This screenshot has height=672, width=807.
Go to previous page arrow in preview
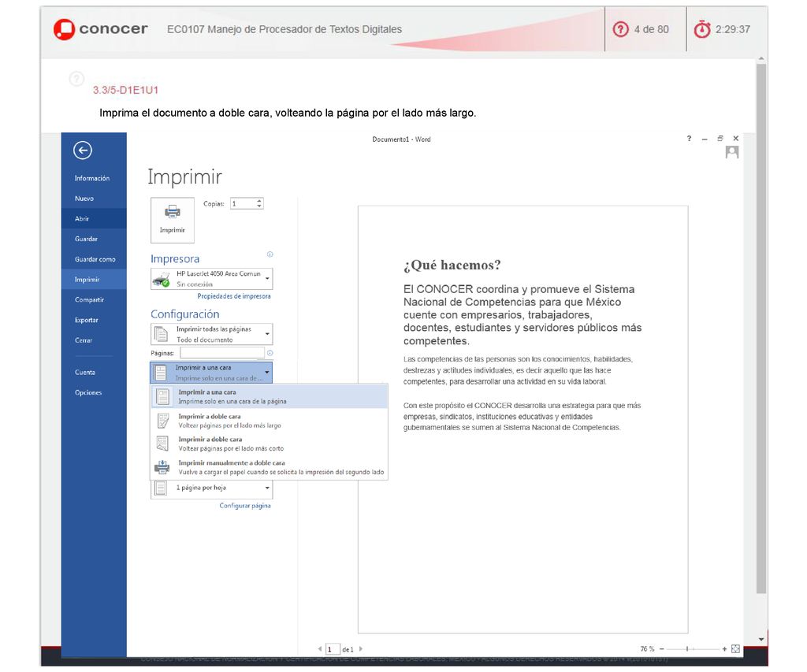coord(320,649)
